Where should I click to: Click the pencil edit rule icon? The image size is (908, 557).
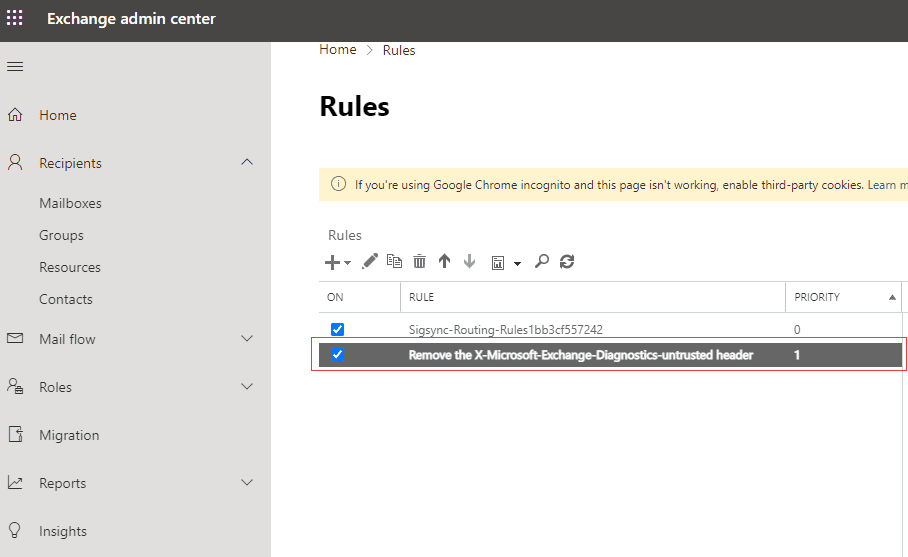pyautogui.click(x=370, y=261)
